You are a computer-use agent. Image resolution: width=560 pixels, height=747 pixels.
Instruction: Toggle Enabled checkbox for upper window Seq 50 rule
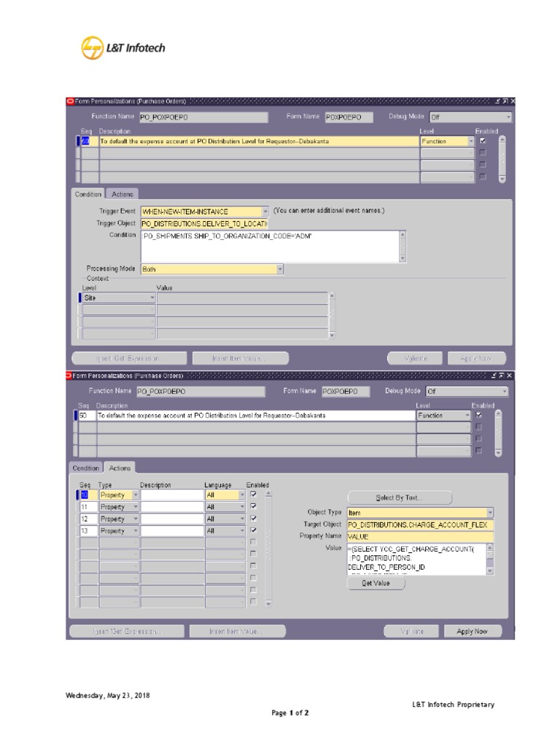point(483,141)
